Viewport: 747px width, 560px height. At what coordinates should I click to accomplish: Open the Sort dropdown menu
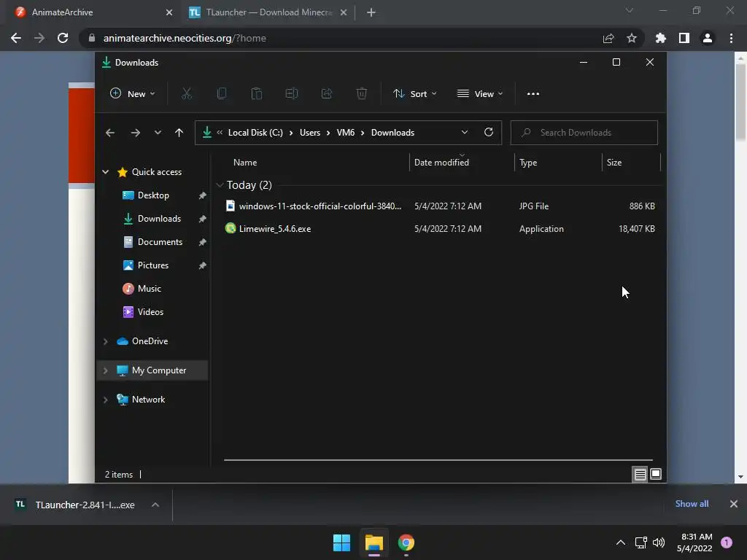[414, 94]
